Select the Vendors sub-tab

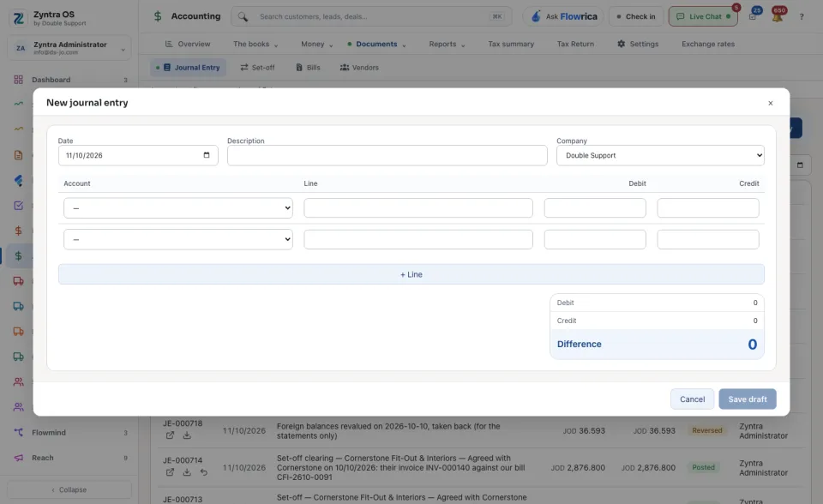(359, 67)
